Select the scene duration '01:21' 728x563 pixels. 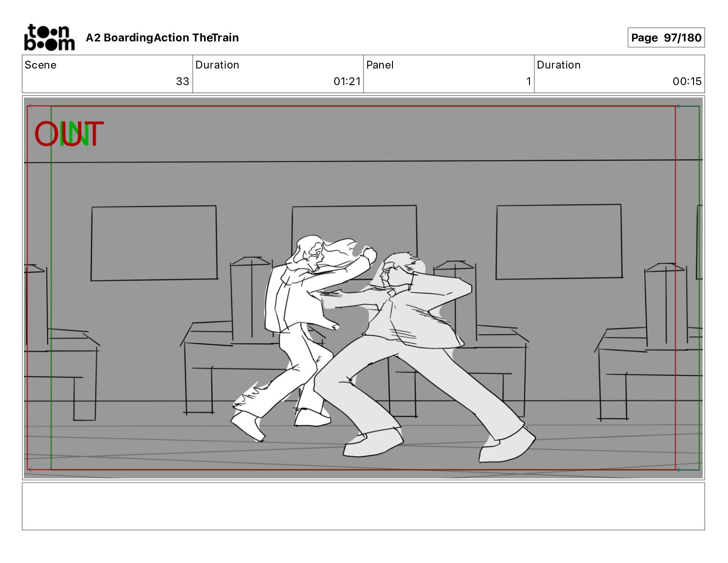pos(347,81)
